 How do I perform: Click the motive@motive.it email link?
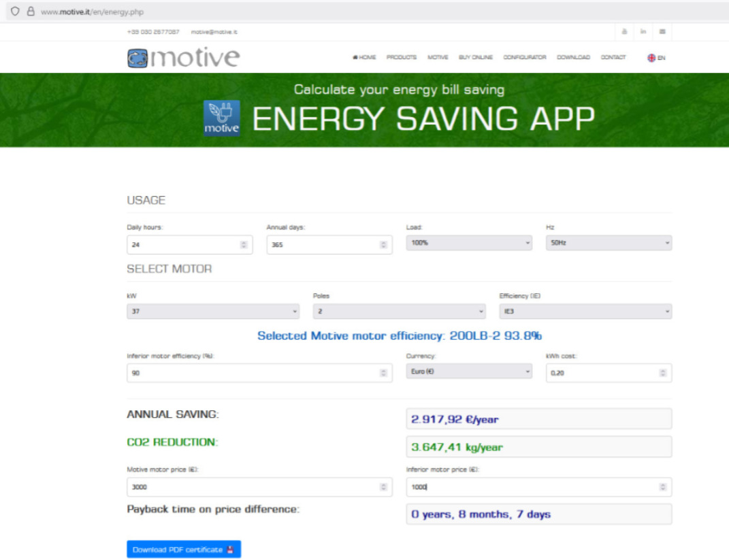coord(214,31)
